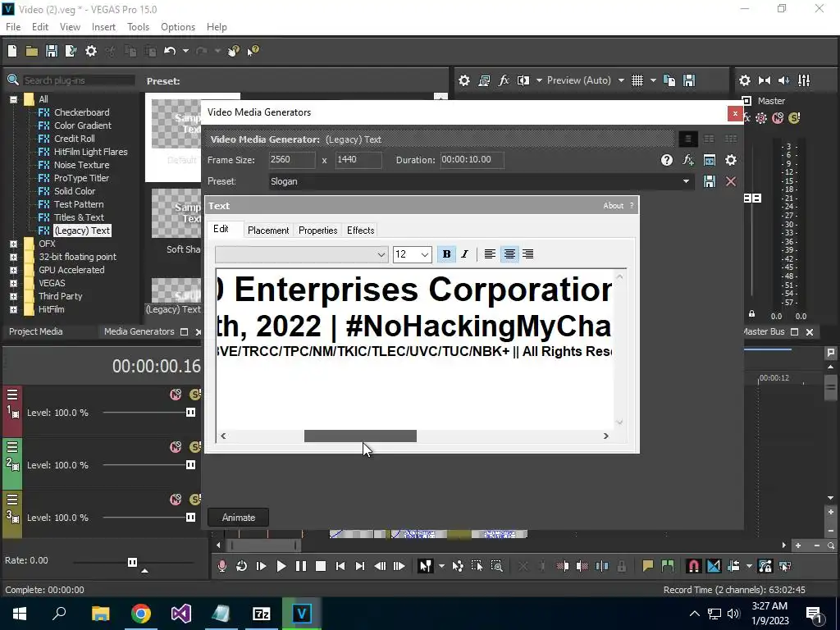Image resolution: width=840 pixels, height=630 pixels.
Task: Click Preview on External Monitor icon
Action: coord(484,80)
